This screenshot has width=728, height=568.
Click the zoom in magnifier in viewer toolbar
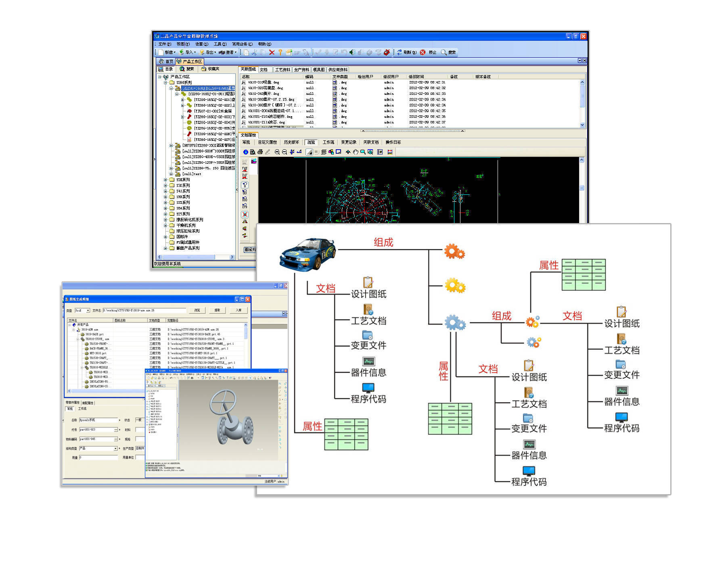[277, 152]
